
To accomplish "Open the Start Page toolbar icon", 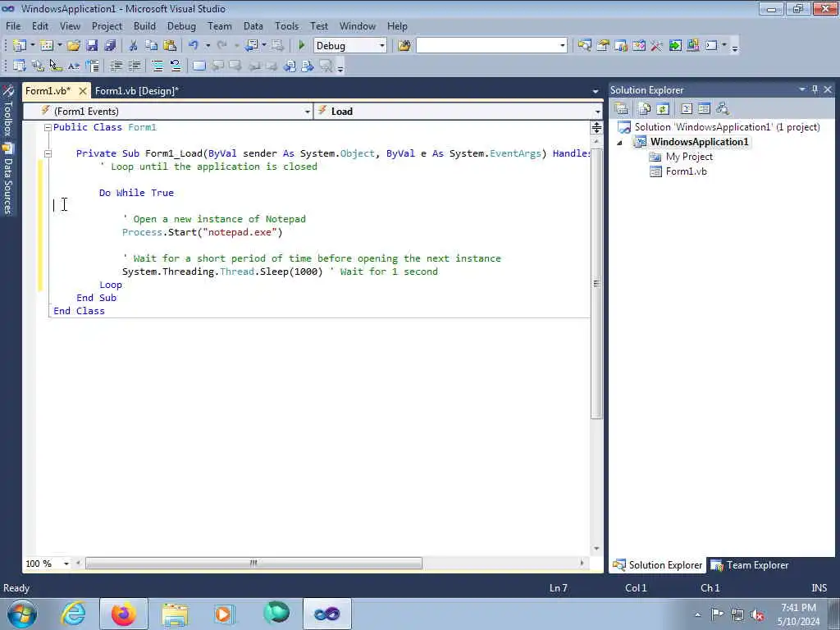I will tap(675, 46).
